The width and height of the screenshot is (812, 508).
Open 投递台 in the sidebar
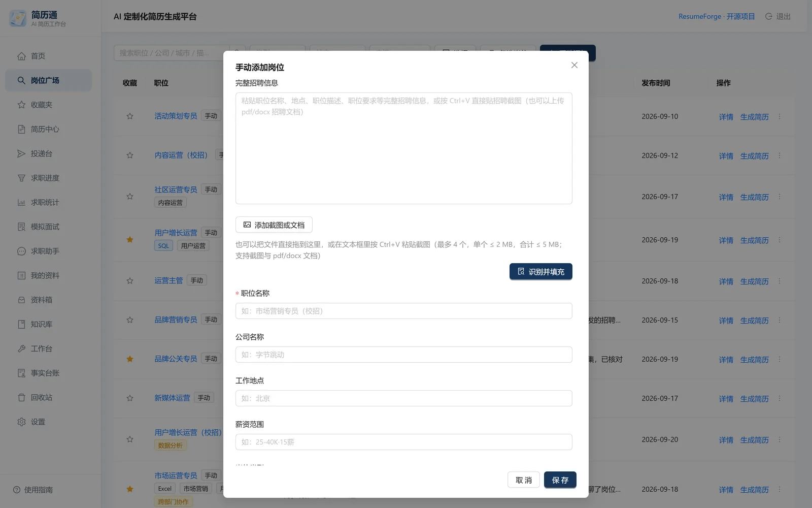pos(49,153)
